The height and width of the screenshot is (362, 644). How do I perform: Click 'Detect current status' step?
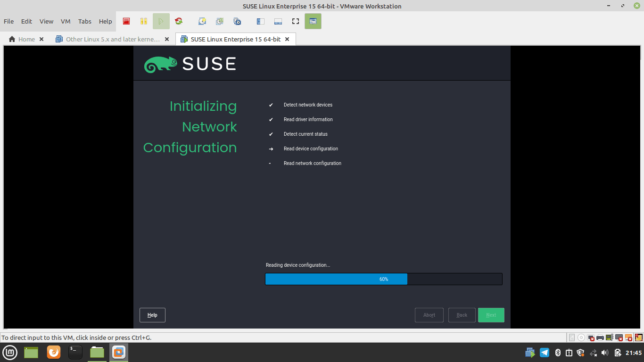pyautogui.click(x=305, y=134)
